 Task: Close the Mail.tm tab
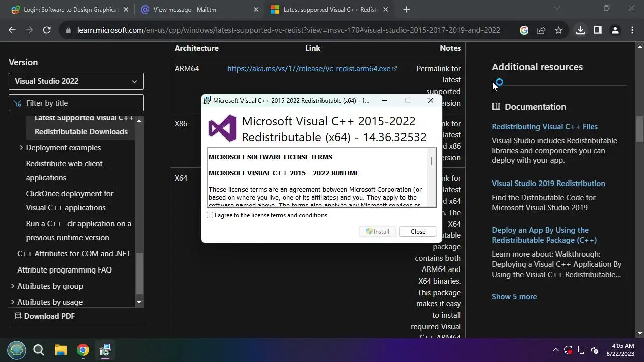256,9
